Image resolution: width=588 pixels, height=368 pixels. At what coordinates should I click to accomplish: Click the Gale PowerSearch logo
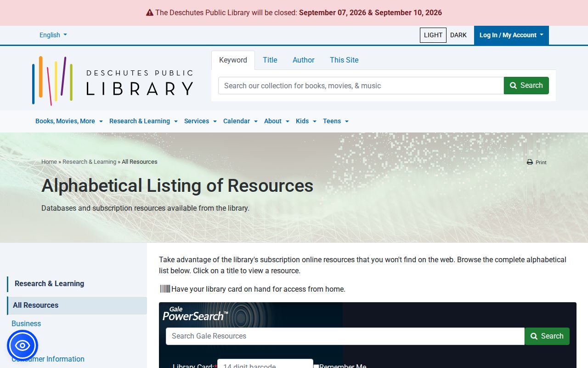pyautogui.click(x=195, y=314)
